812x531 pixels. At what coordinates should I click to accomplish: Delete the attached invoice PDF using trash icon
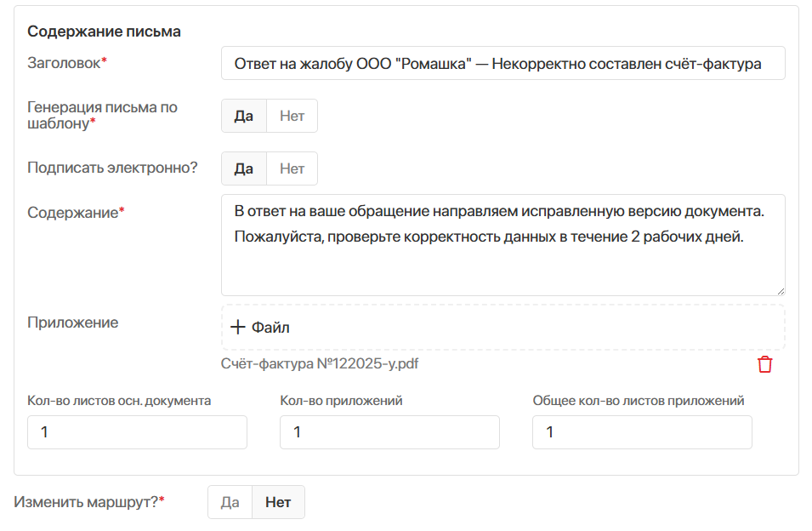pyautogui.click(x=764, y=363)
